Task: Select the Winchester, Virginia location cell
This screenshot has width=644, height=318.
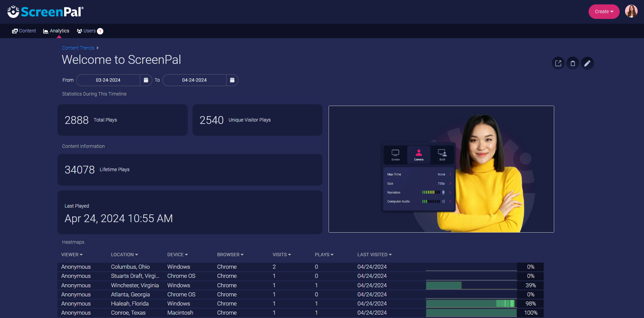Action: pyautogui.click(x=135, y=285)
